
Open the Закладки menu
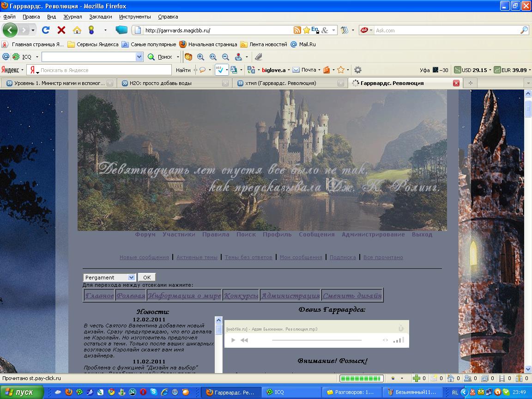[x=100, y=17]
